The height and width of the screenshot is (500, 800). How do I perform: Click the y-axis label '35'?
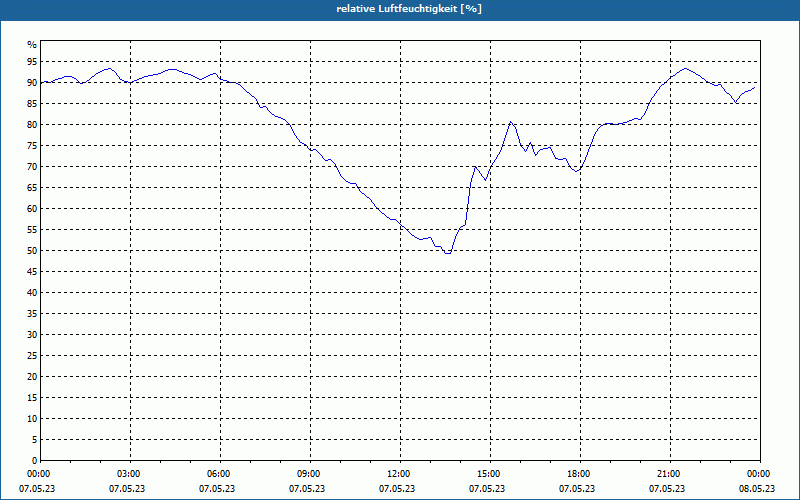(32, 314)
